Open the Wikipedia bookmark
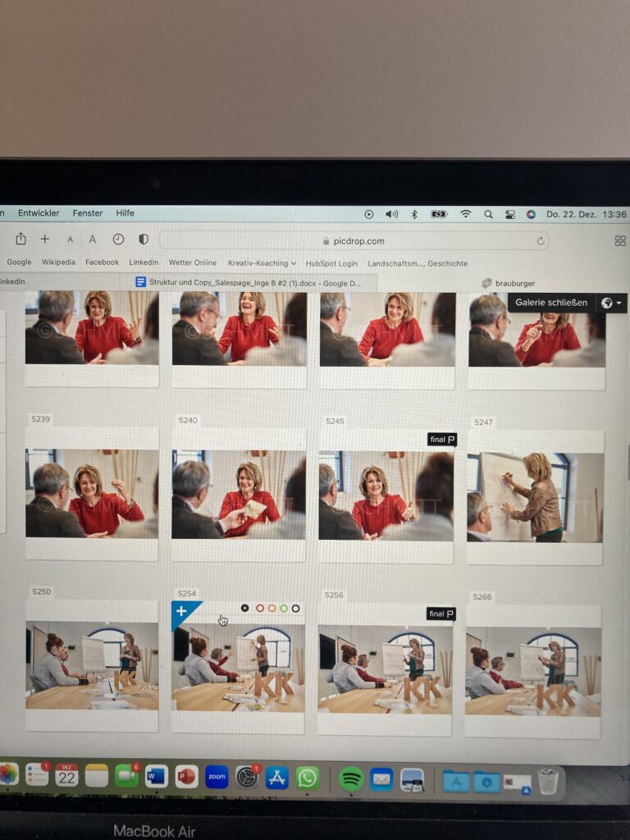This screenshot has height=840, width=630. coord(58,262)
